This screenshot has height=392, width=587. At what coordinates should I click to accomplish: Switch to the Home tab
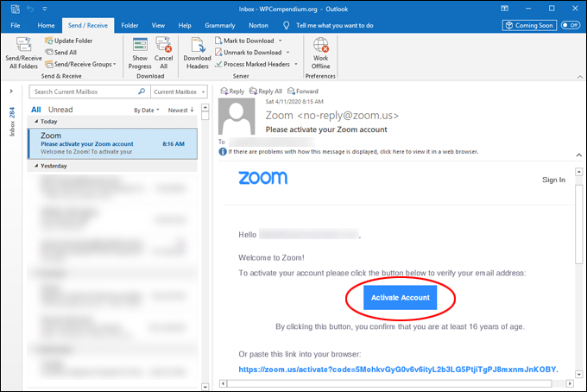click(46, 25)
